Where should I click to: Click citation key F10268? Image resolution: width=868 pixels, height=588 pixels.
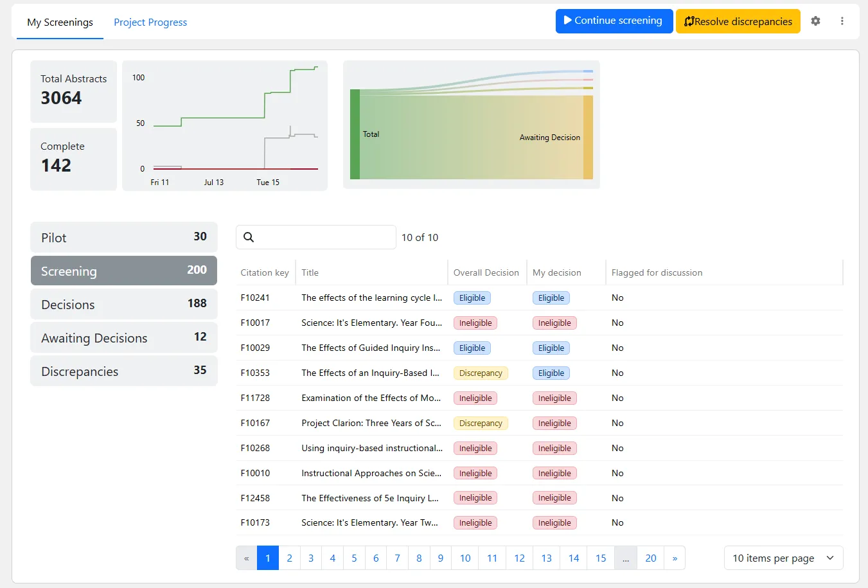pyautogui.click(x=255, y=448)
